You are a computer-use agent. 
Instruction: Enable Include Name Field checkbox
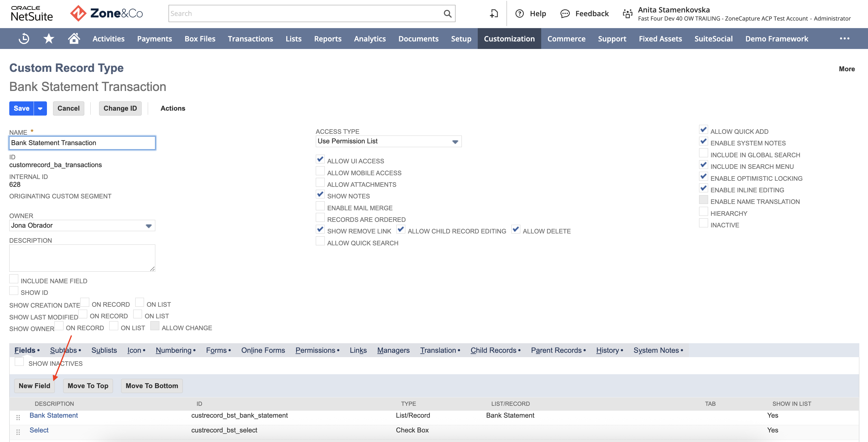(14, 279)
